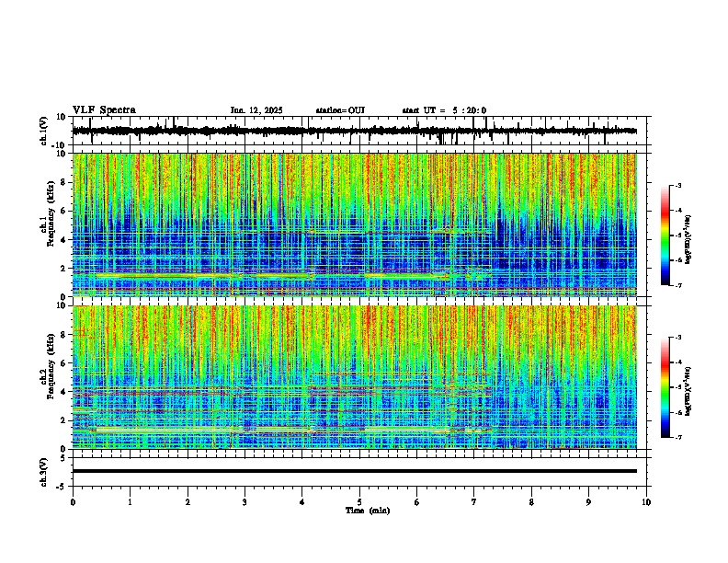Click the ch.1 spectrogram '2' kHz tick
This screenshot has width=728, height=563.
(x=64, y=269)
